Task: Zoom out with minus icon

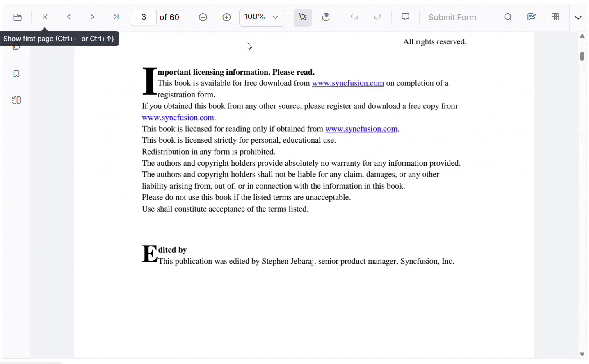Action: (203, 17)
